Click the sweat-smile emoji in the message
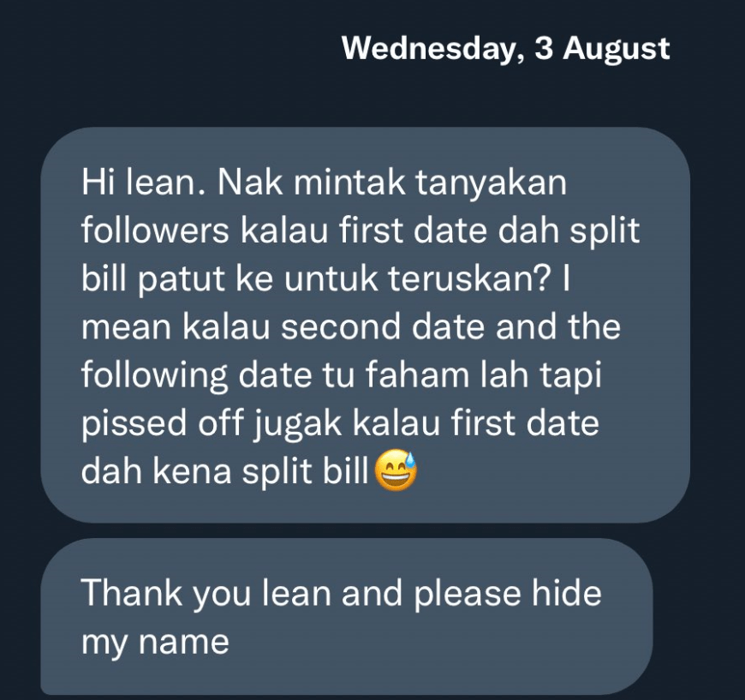The image size is (745, 700). 396,470
